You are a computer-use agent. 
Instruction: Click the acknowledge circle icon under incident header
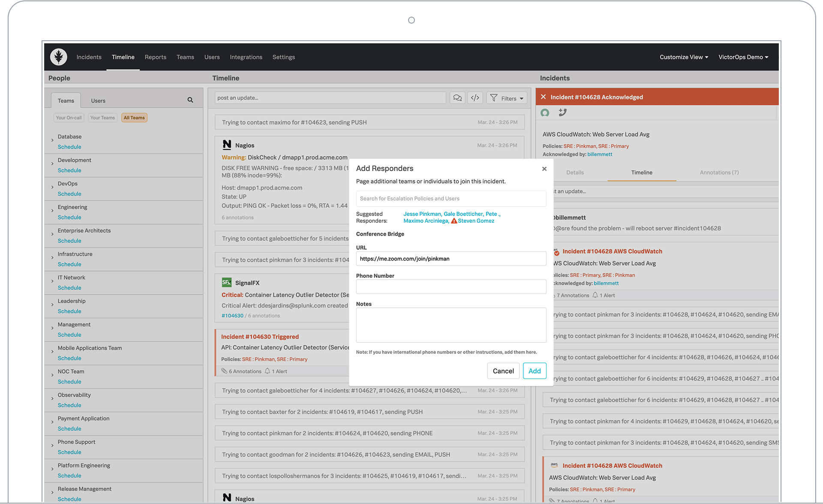545,113
